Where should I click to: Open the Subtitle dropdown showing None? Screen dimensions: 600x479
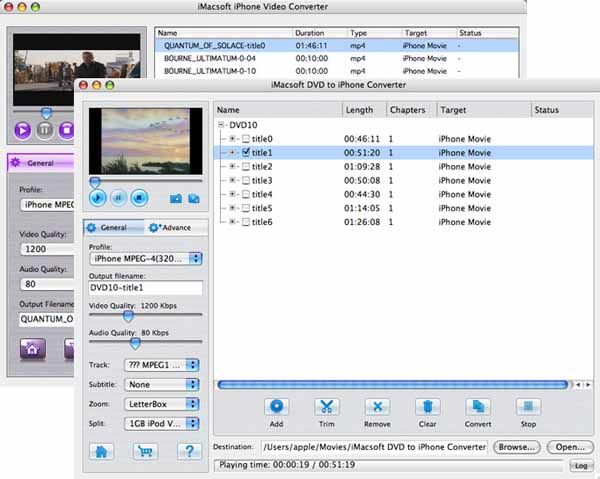click(x=163, y=384)
